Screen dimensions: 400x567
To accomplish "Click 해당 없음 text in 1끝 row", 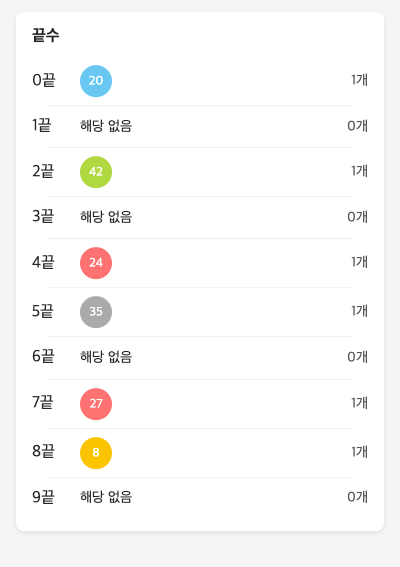I will pyautogui.click(x=106, y=126).
